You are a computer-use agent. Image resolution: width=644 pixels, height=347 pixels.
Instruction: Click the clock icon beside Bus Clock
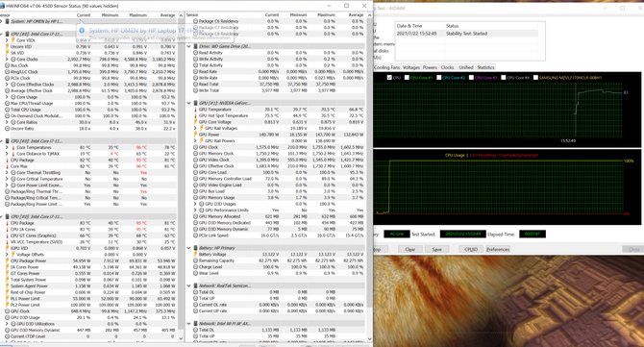[7, 65]
